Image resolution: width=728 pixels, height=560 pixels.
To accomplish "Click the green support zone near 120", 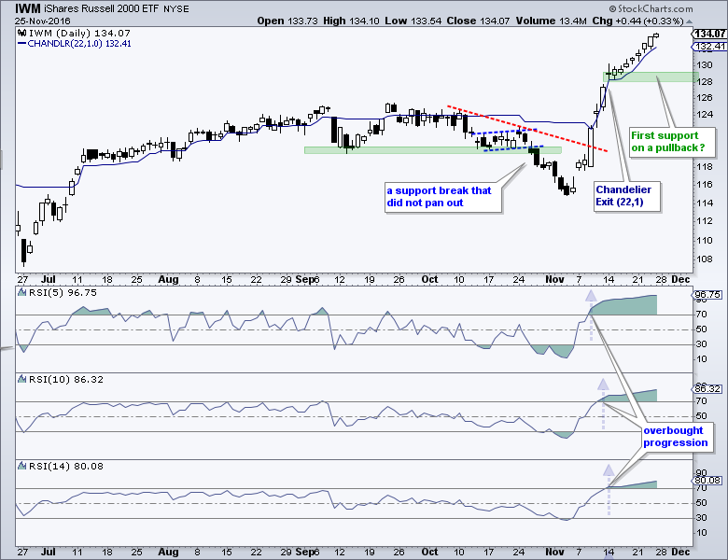I will [433, 150].
